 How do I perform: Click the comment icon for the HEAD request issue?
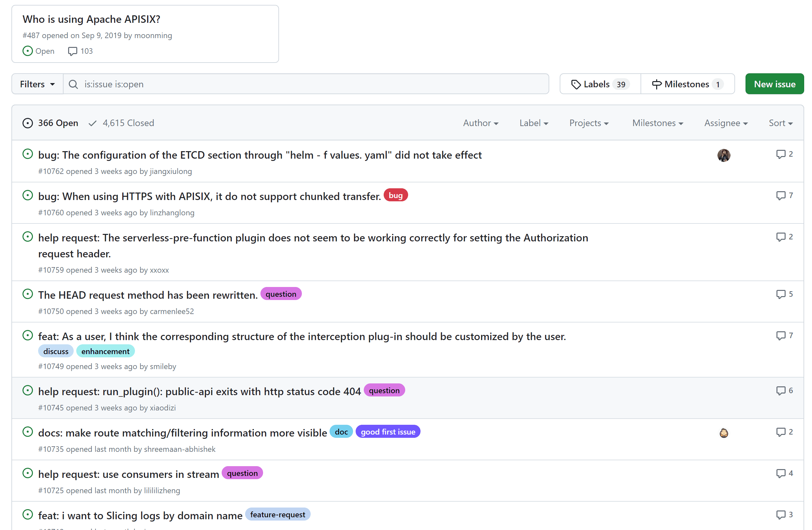pyautogui.click(x=781, y=294)
